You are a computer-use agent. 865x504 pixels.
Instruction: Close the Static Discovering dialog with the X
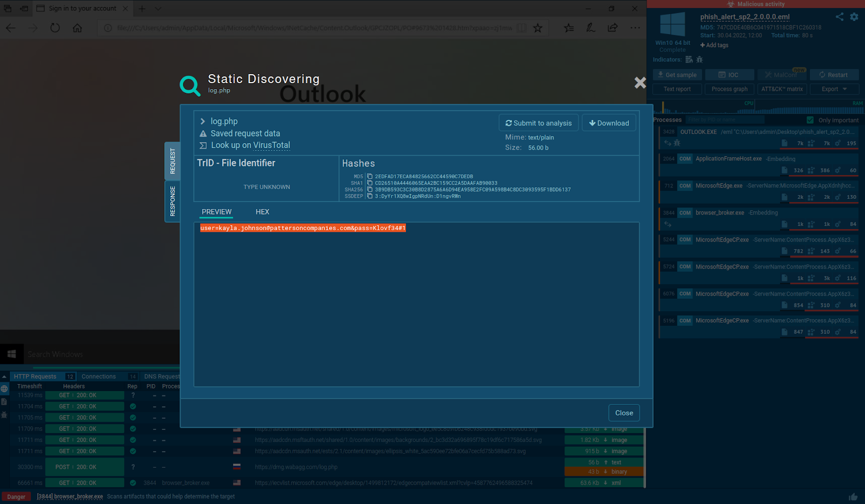coord(640,83)
